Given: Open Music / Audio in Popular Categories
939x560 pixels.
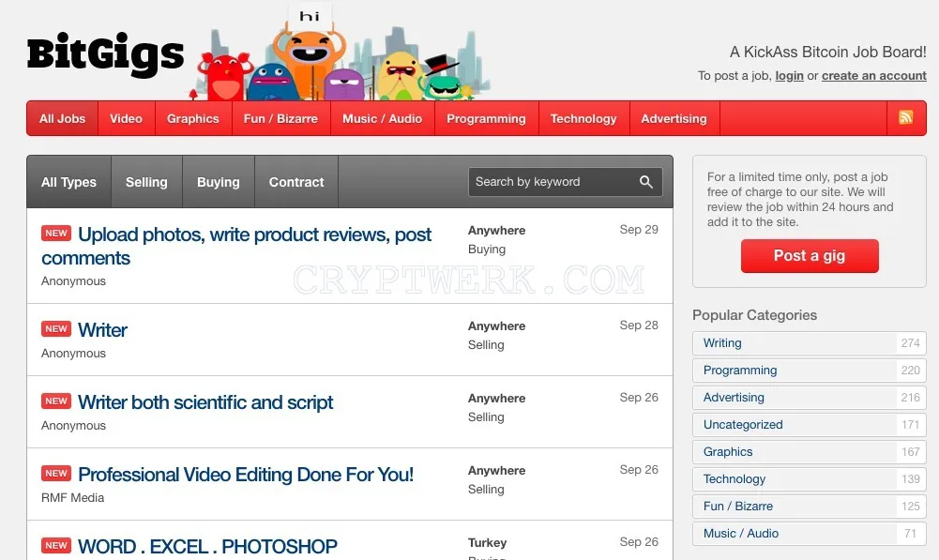Looking at the screenshot, I should pos(809,534).
